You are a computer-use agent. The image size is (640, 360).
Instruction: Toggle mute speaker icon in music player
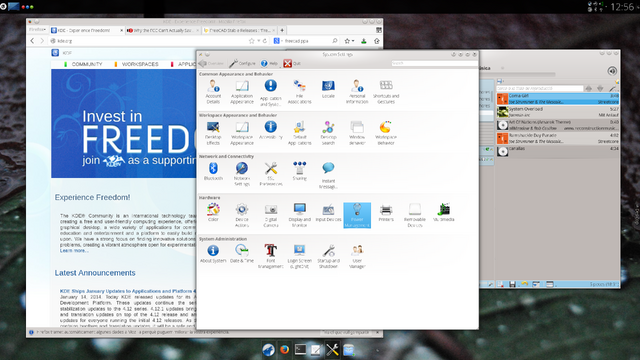tap(612, 71)
